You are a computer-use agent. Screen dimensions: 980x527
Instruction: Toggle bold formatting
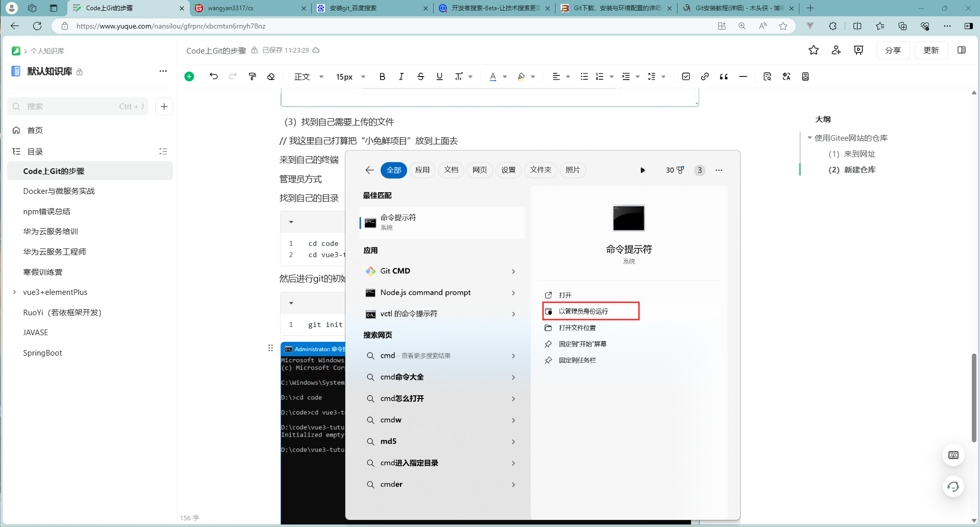pyautogui.click(x=382, y=77)
